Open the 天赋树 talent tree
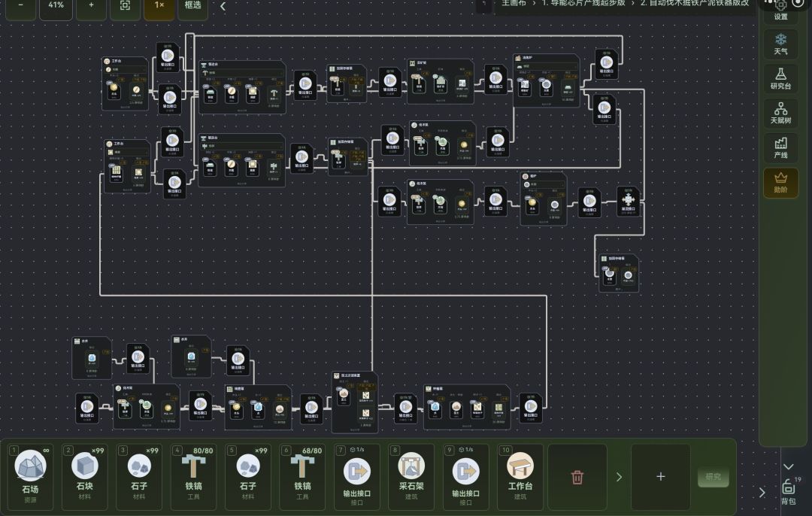 click(x=780, y=113)
